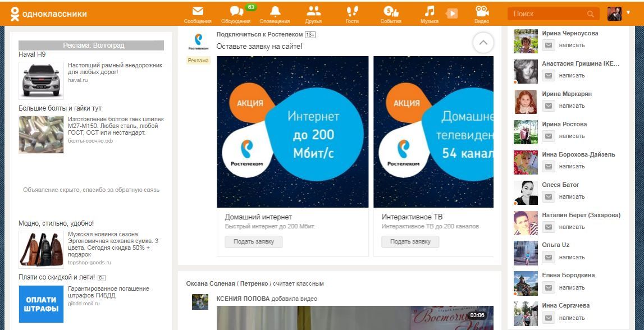The height and width of the screenshot is (330, 644).
Task: Open the Сообщения messages icon
Action: [x=198, y=15]
